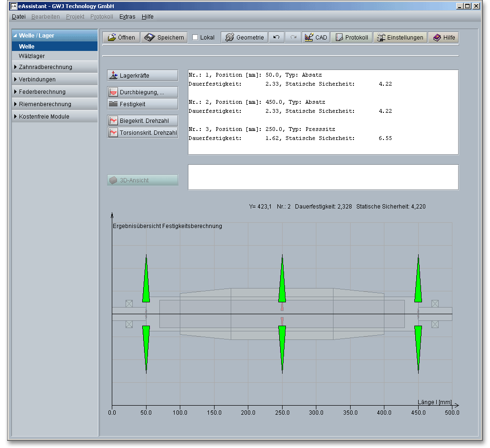Click the Öffnen folder icon
Screen dimensions: 490x448
112,38
